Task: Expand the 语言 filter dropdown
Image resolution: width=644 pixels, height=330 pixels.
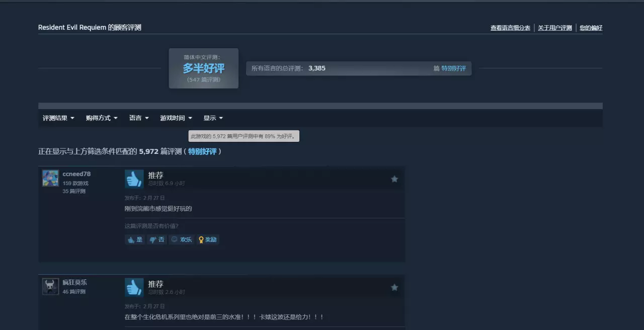Action: (139, 118)
